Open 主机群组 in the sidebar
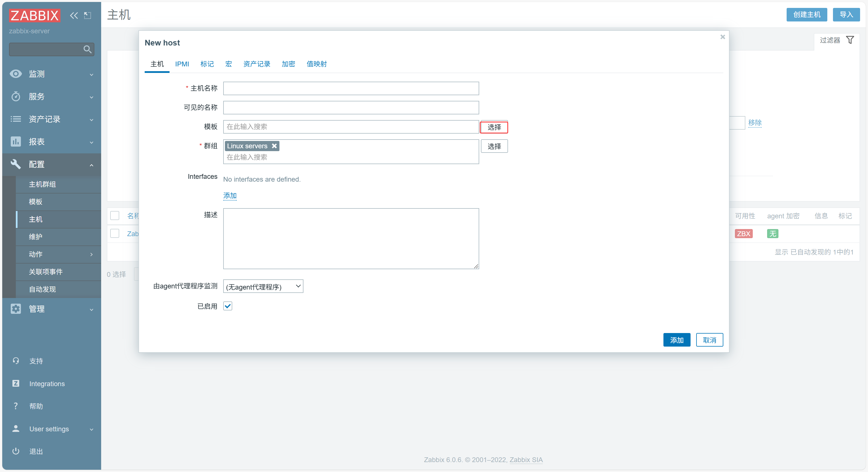 tap(58, 184)
